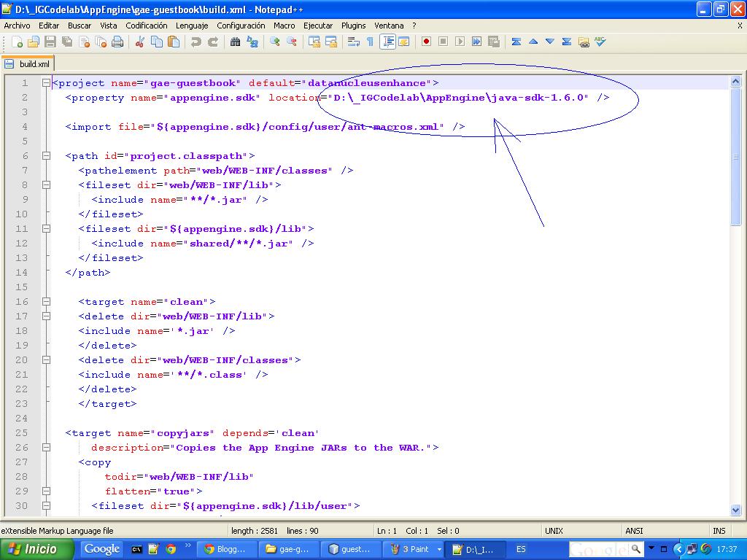This screenshot has width=747, height=560.
Task: Open Find dialog with the binoculars icon
Action: pos(235,43)
